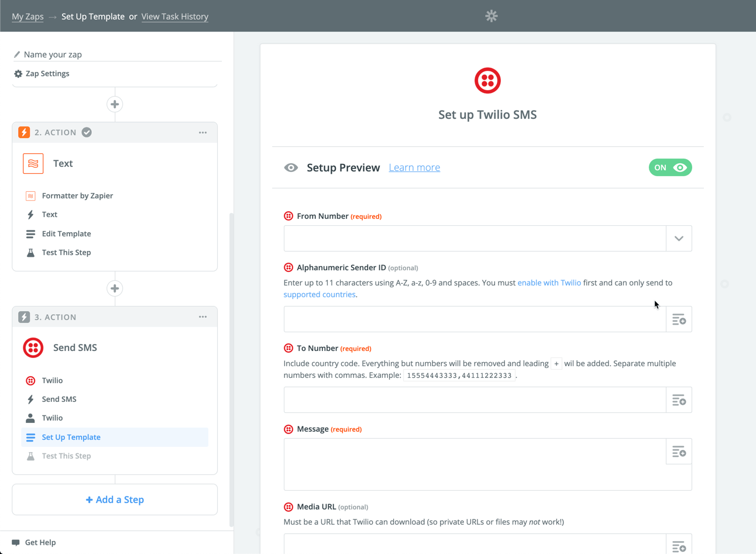Screen dimensions: 756x554
Task: Open the Send SMS step item with the lightning
Action: (x=115, y=399)
